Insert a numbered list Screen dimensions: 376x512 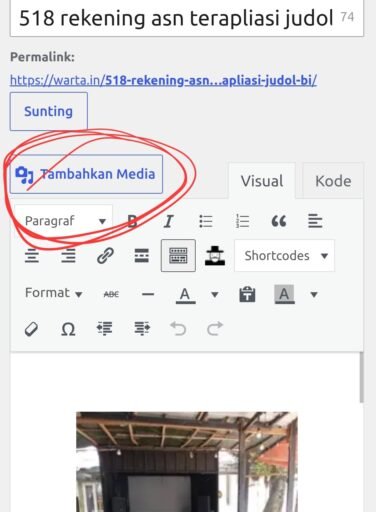[x=242, y=221]
